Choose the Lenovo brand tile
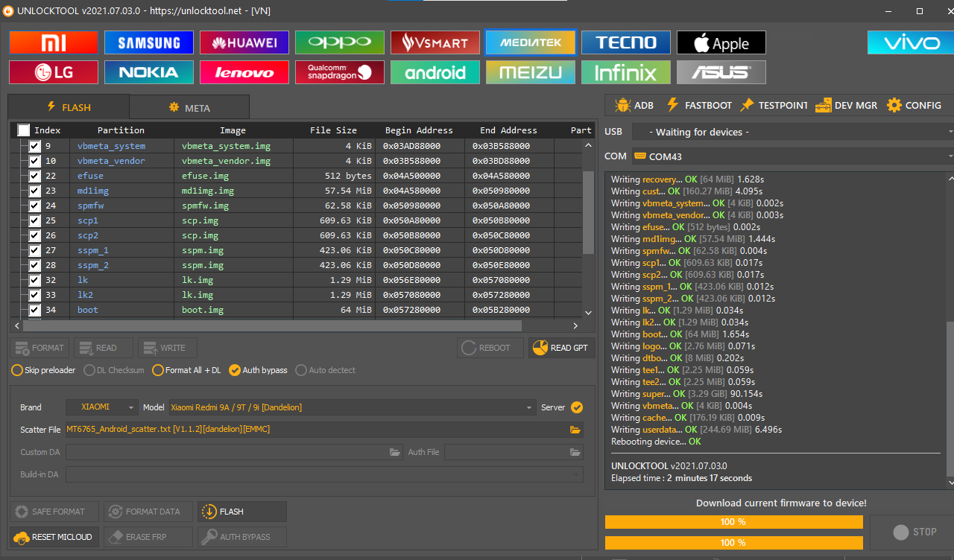The width and height of the screenshot is (954, 560). pos(244,72)
